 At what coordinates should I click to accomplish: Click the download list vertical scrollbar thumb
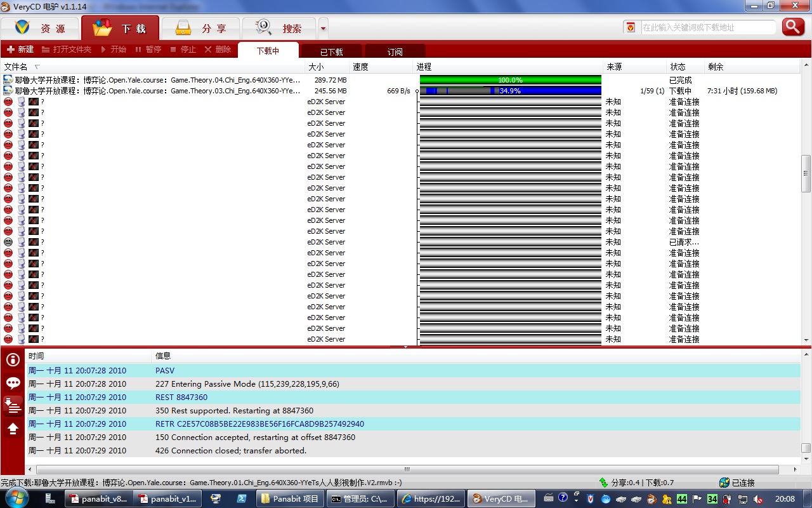click(x=806, y=173)
